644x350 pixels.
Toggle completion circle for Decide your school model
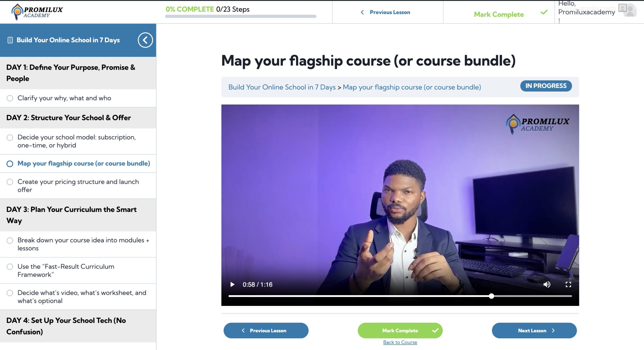(10, 137)
